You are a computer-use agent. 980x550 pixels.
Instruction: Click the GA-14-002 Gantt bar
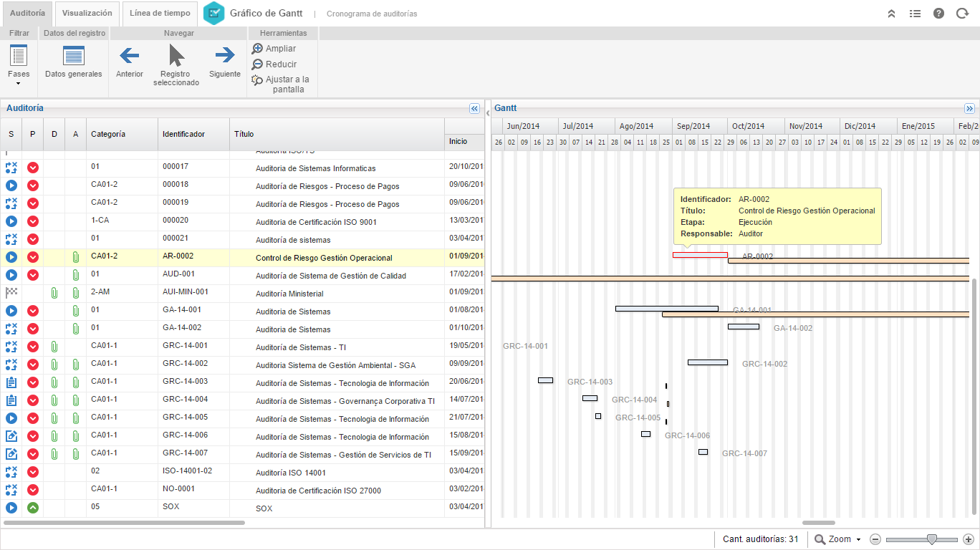744,327
